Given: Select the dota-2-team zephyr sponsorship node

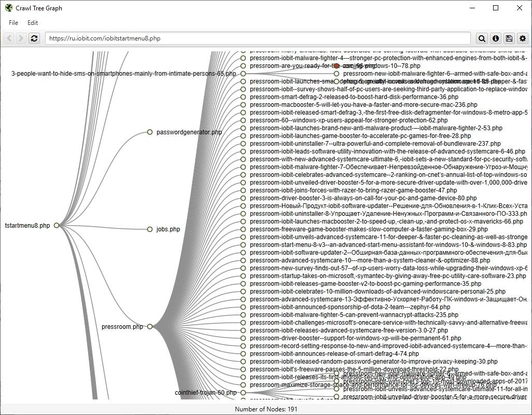Looking at the screenshot, I should coord(243,307).
